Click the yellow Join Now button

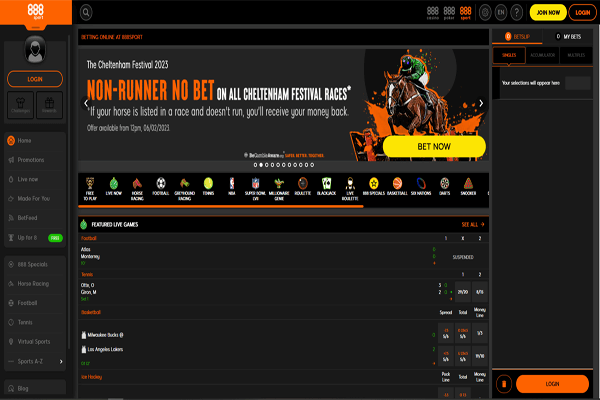pos(548,13)
